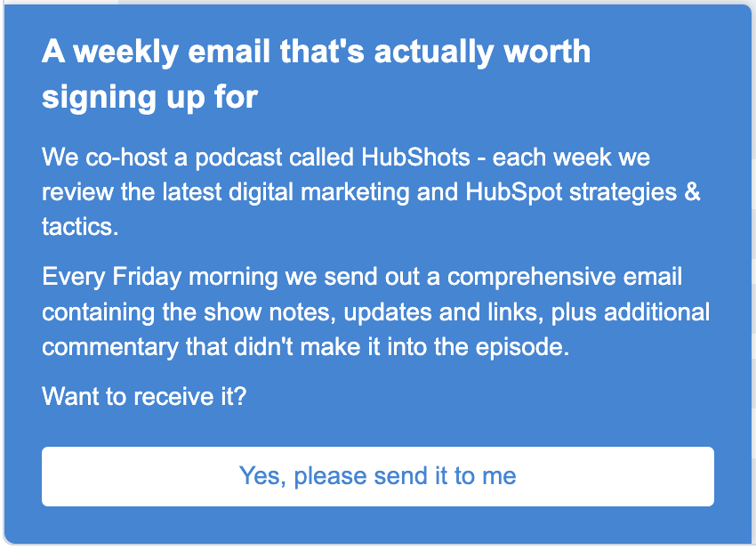The width and height of the screenshot is (756, 550).
Task: Click the word "tactics." in the first paragraph
Action: tap(79, 226)
